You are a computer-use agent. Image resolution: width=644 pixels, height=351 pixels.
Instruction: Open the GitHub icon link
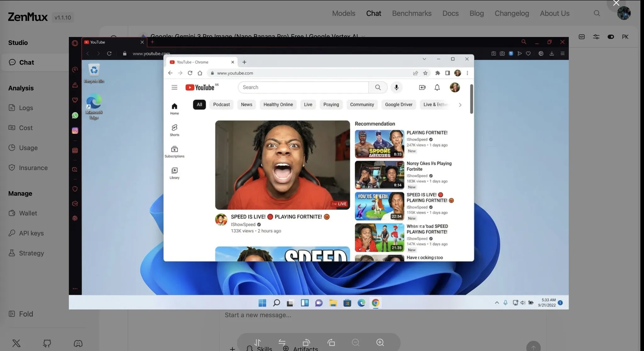[47, 343]
